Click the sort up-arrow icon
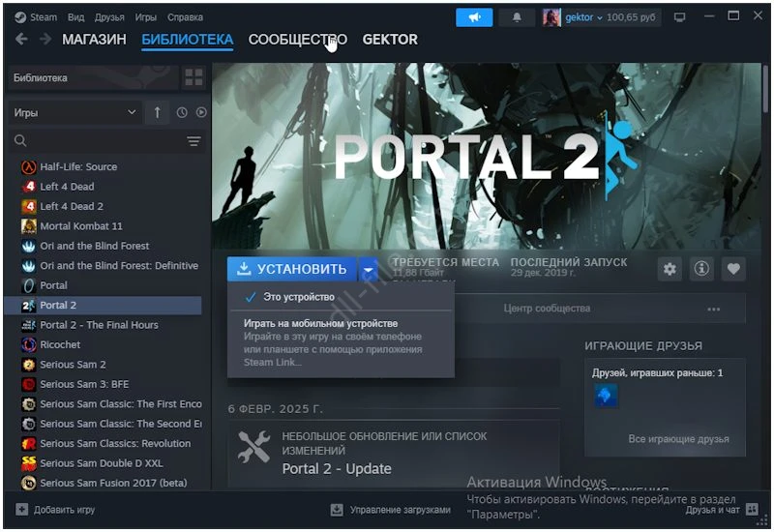This screenshot has height=532, width=774. pos(157,112)
